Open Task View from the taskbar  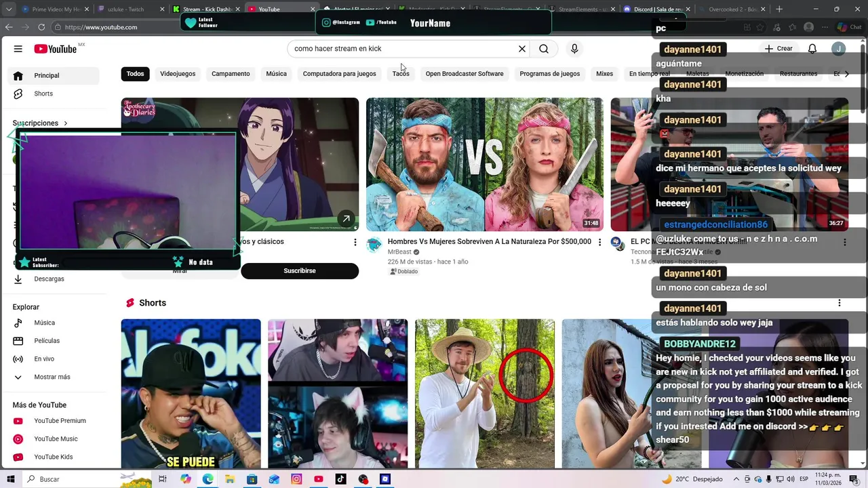click(163, 479)
